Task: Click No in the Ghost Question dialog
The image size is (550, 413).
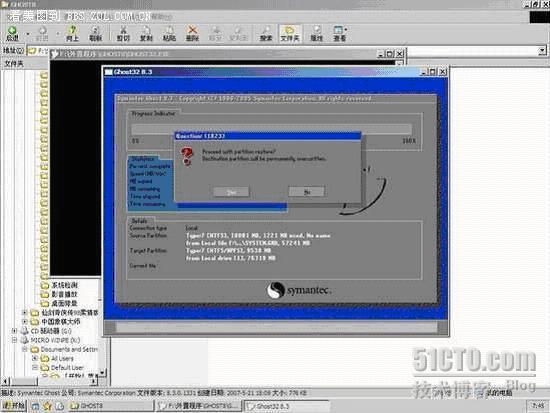Action: (x=307, y=192)
